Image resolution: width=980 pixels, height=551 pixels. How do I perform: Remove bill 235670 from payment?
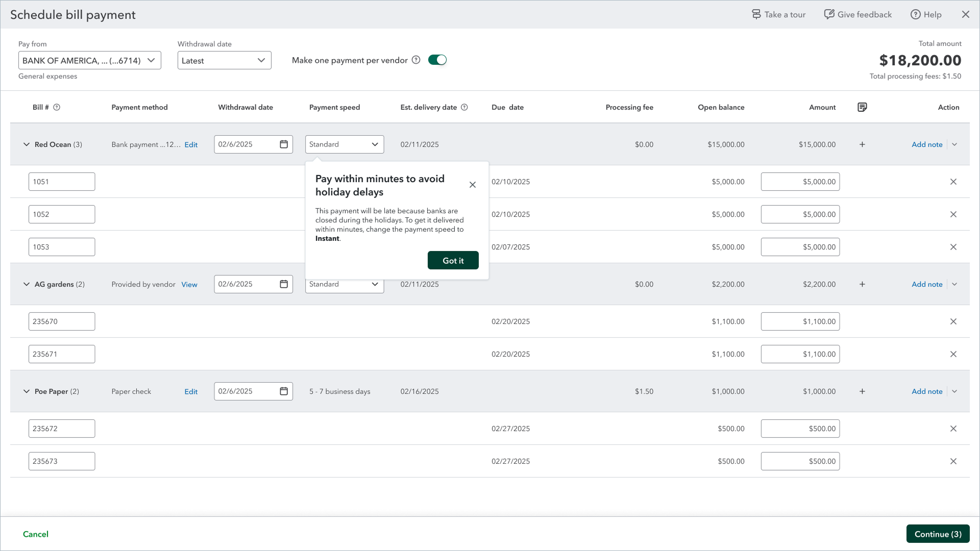953,321
